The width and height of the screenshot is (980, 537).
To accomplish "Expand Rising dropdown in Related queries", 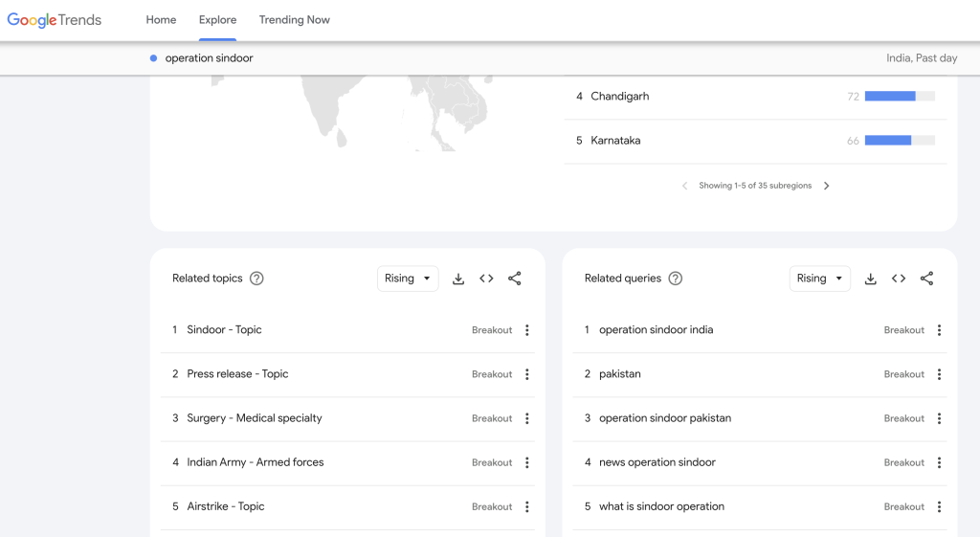I will pyautogui.click(x=819, y=279).
